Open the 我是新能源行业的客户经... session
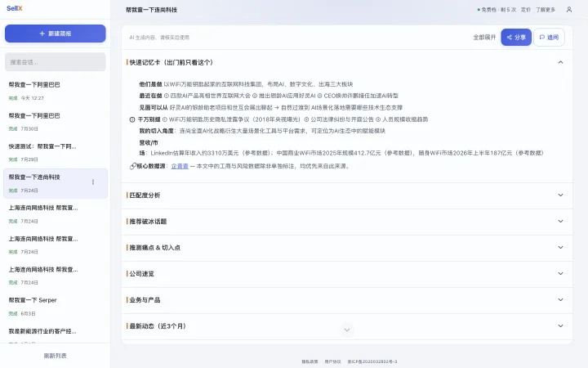The width and height of the screenshot is (588, 368). click(56, 334)
